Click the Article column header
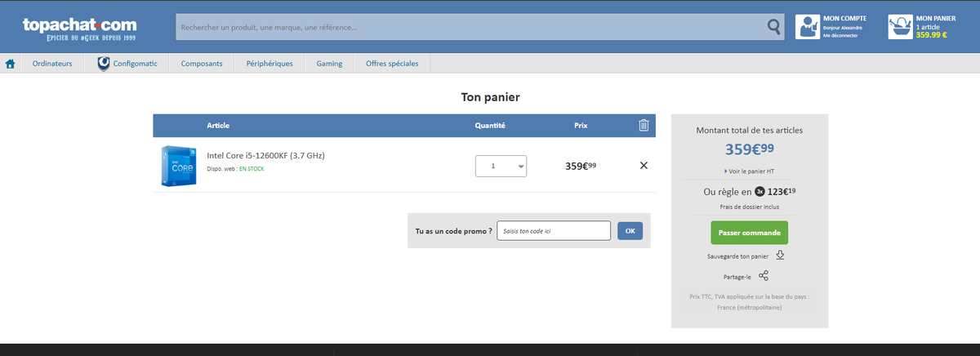This screenshot has width=980, height=356. pos(218,126)
